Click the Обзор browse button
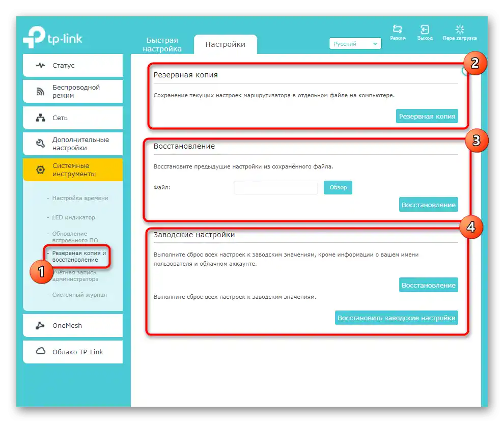Image resolution: width=504 pixels, height=423 pixels. point(338,187)
